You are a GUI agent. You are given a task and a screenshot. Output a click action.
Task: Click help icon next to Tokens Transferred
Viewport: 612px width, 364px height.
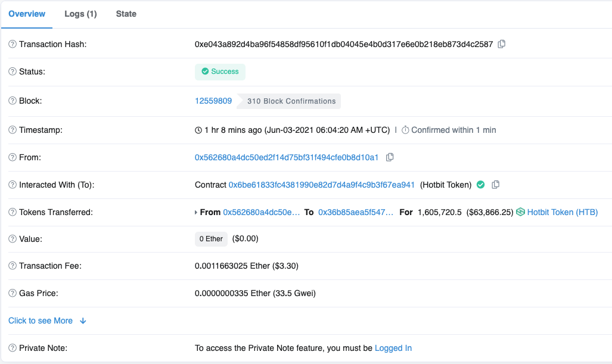click(x=13, y=213)
